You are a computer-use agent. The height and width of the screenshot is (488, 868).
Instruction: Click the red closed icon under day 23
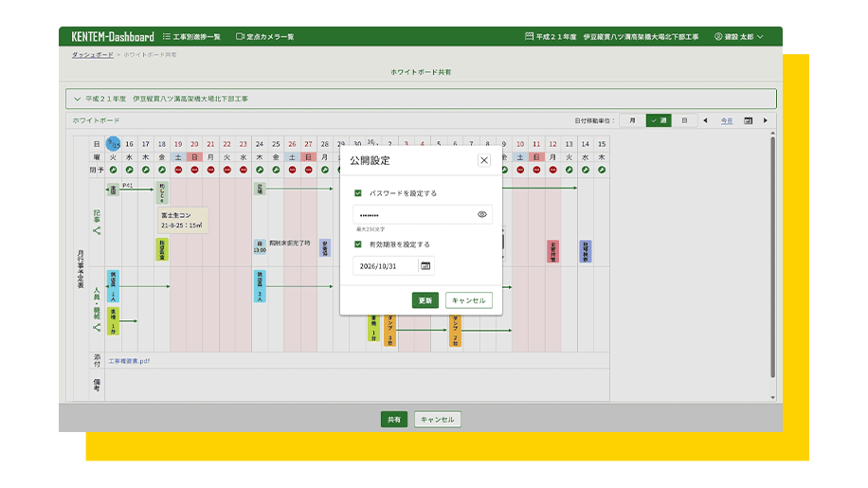tap(243, 170)
